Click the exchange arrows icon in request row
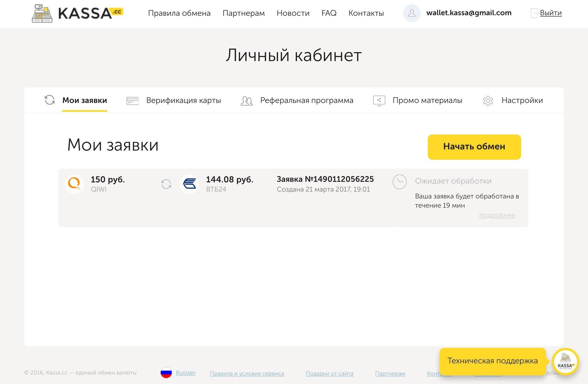Screen dimensions: 588x384 coord(166,184)
